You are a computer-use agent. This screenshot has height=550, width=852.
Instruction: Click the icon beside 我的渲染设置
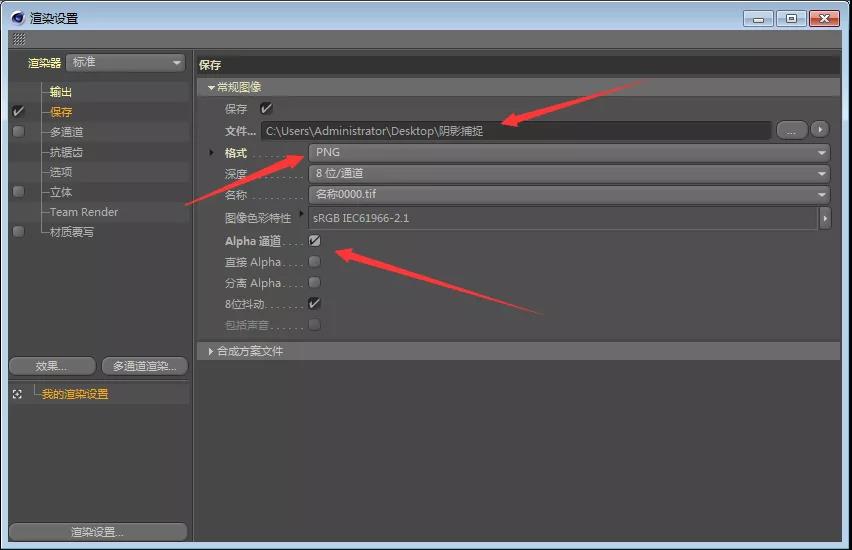tap(17, 394)
